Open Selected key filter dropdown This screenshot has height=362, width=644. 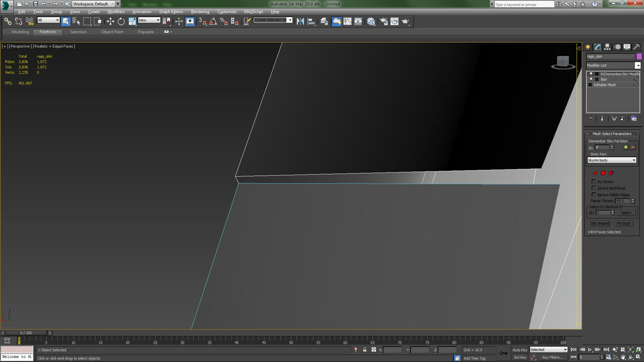pyautogui.click(x=548, y=349)
